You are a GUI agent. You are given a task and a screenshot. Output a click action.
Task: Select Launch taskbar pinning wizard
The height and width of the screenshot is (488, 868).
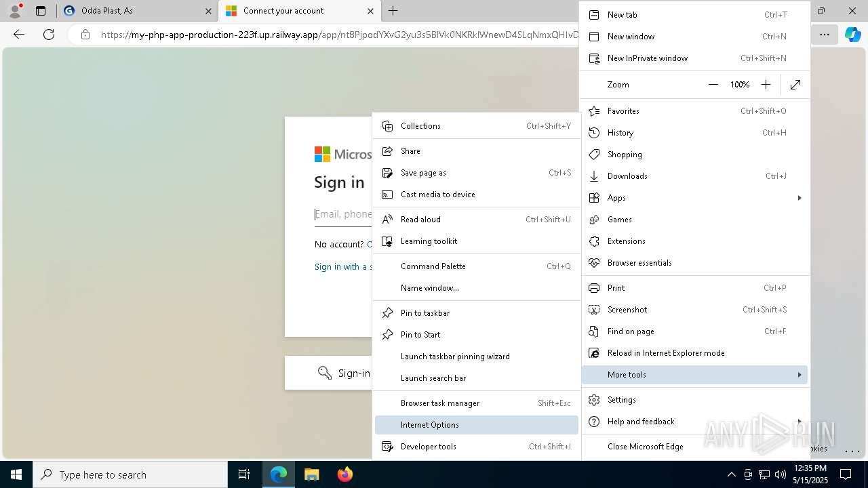(476, 356)
